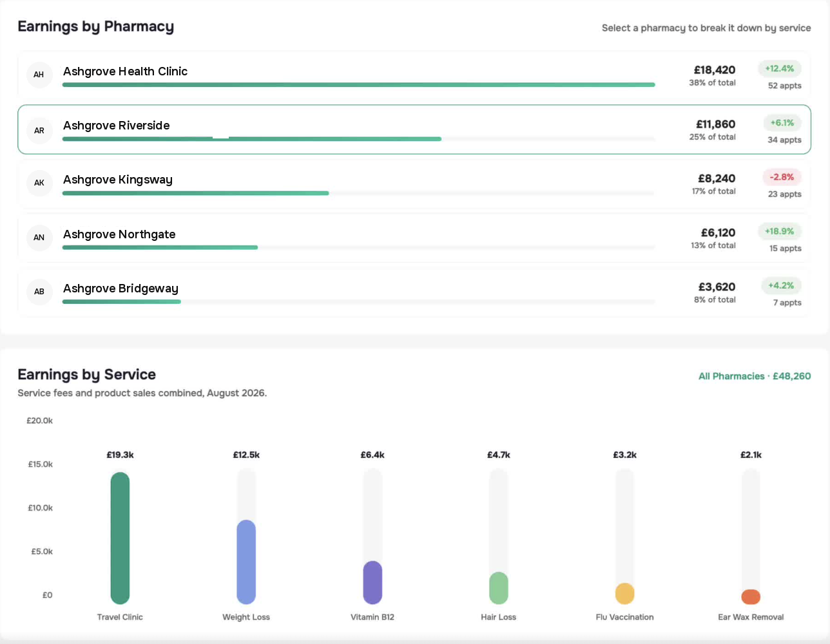The width and height of the screenshot is (830, 644).
Task: Click the "34 appts" count
Action: click(x=785, y=140)
